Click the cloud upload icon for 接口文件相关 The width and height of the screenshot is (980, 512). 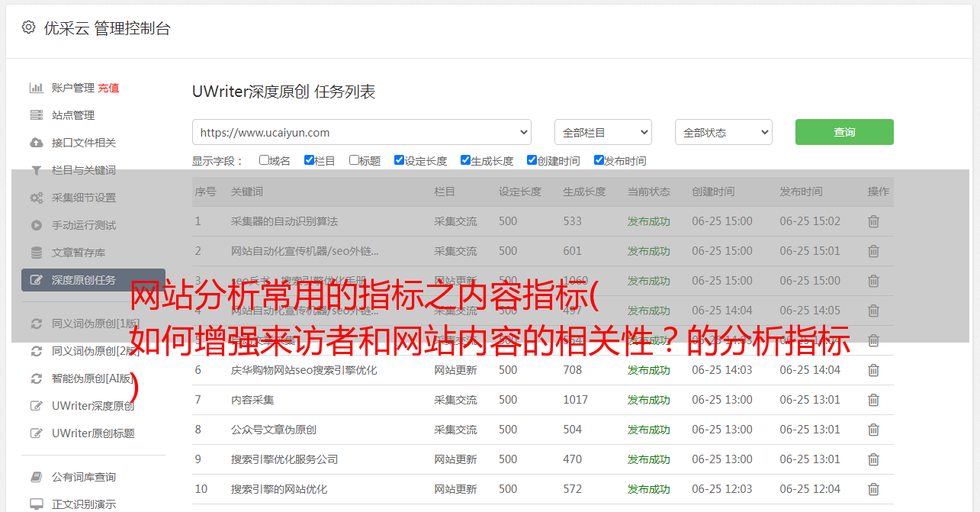coord(36,143)
